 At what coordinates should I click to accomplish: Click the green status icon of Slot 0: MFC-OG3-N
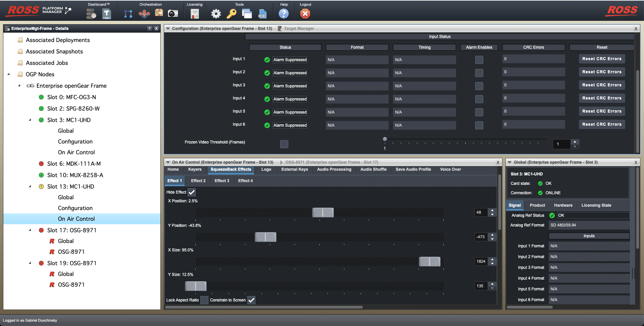coord(41,97)
